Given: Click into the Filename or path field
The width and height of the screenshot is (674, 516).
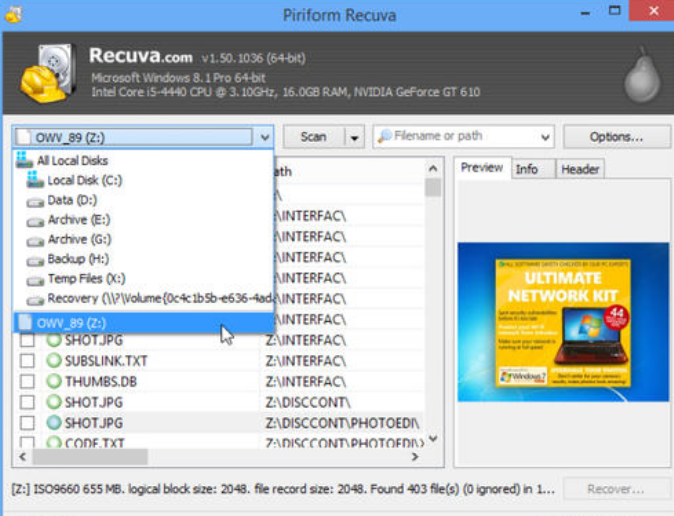Looking at the screenshot, I should tap(464, 136).
